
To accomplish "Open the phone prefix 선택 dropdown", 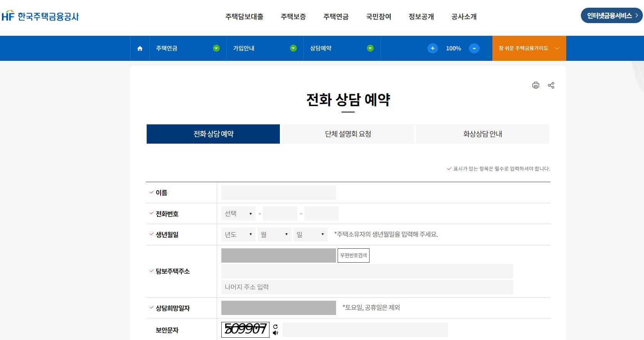I will pyautogui.click(x=238, y=214).
